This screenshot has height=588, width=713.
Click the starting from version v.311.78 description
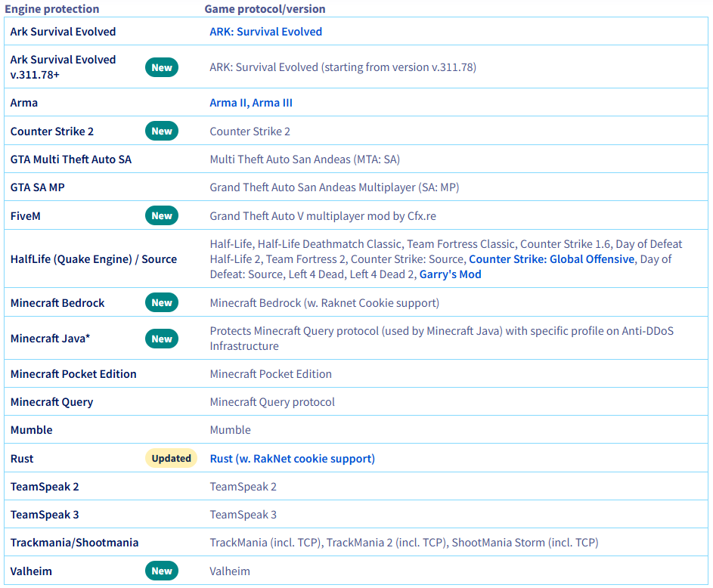point(343,67)
